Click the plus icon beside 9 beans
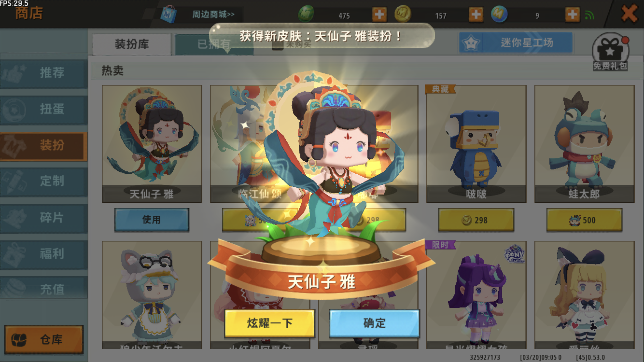644x362 pixels. point(573,14)
